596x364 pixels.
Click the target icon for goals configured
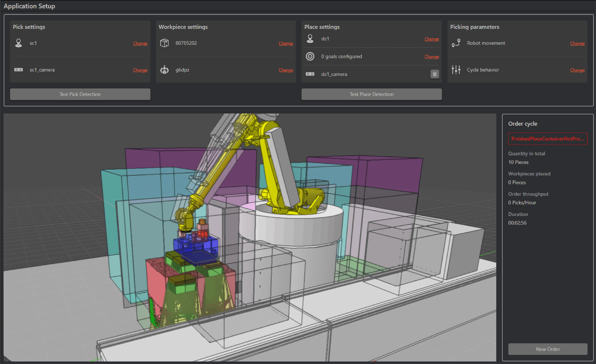coord(310,56)
